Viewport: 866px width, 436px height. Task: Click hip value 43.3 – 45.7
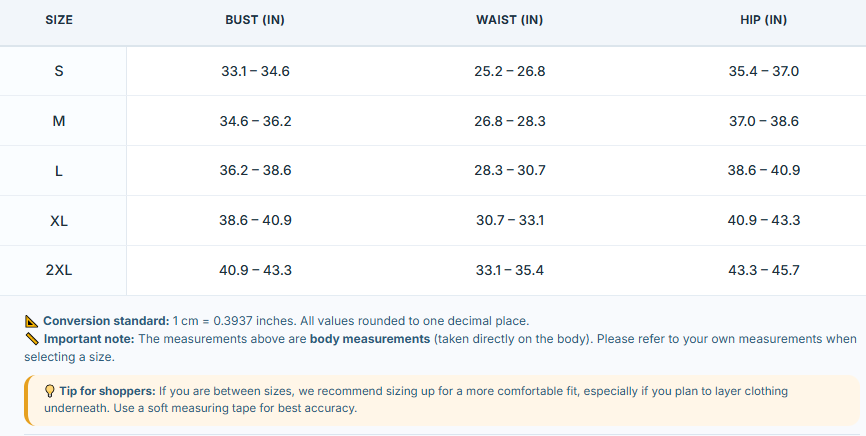[764, 270]
